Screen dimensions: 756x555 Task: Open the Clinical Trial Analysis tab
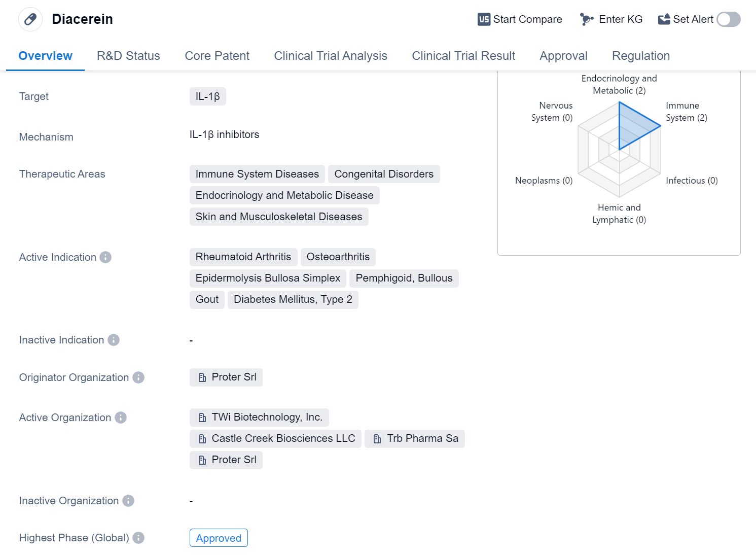tap(331, 56)
